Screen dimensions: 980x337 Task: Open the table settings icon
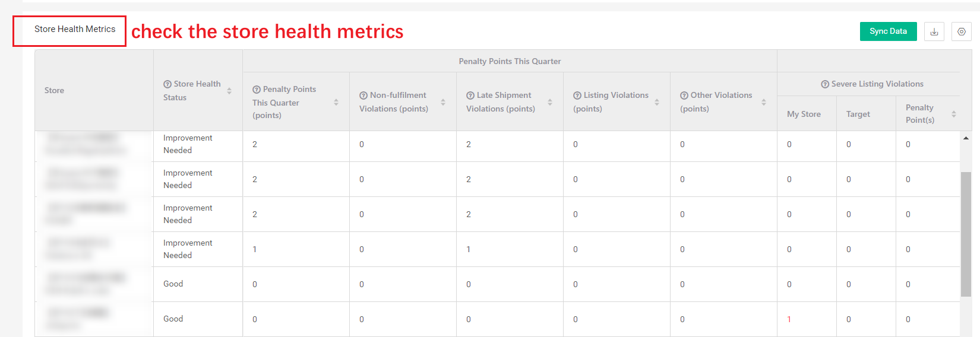pos(961,31)
